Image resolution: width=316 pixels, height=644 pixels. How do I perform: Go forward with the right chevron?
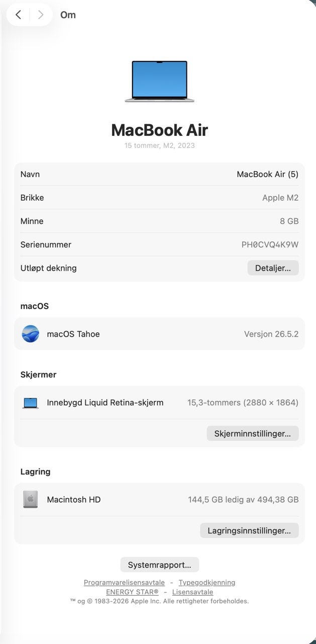click(x=41, y=15)
